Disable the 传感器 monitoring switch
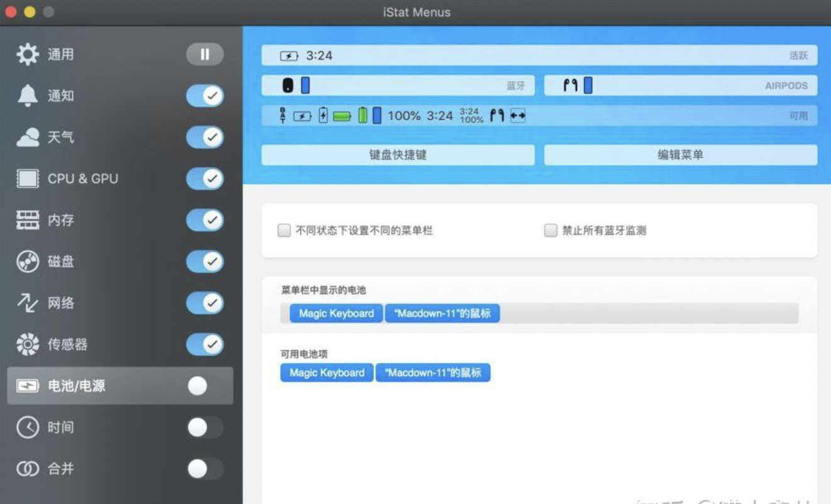Viewport: 831px width, 504px height. (204, 344)
